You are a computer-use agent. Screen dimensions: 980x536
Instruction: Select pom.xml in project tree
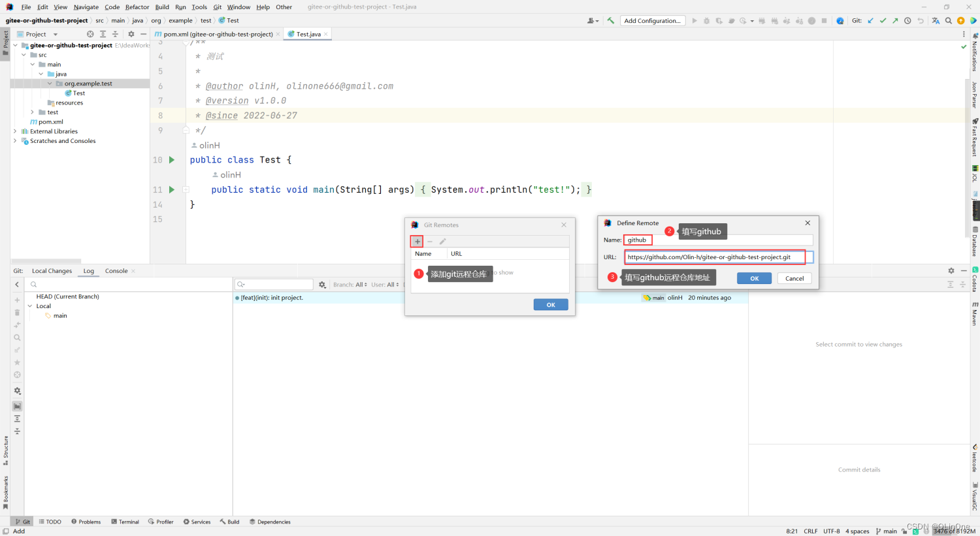pos(46,122)
